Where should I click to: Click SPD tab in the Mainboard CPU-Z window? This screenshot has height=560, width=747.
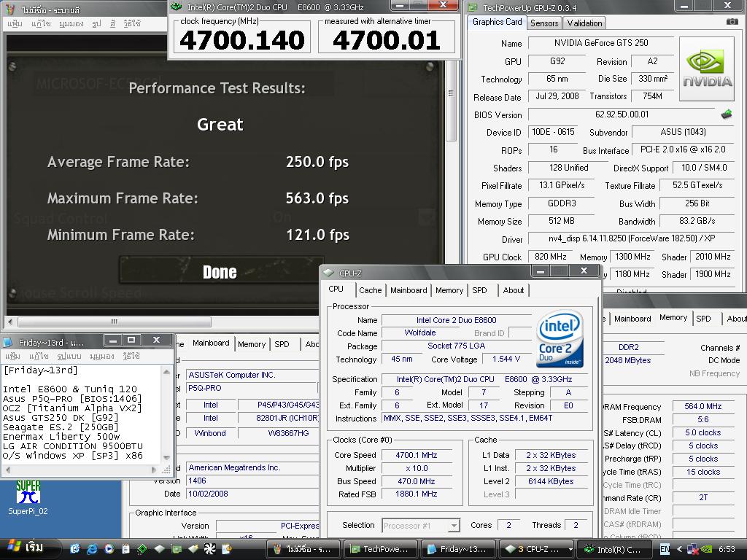(282, 344)
